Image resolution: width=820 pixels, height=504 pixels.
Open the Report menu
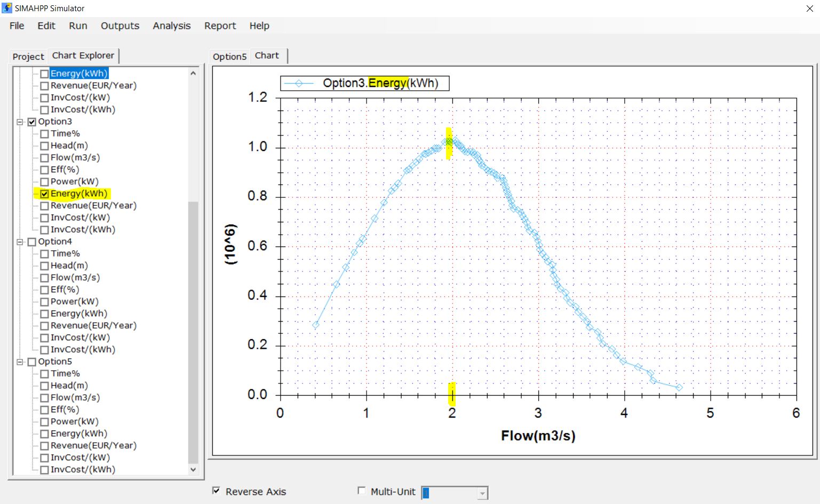220,26
